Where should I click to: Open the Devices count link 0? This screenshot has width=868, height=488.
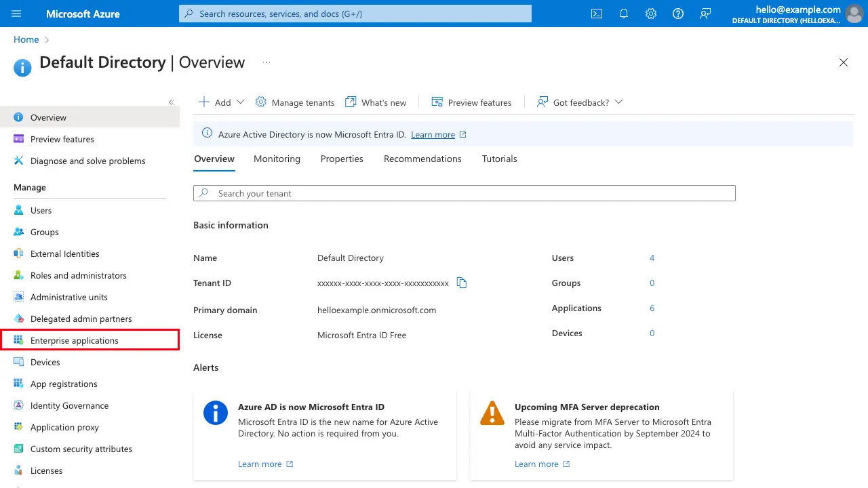652,333
